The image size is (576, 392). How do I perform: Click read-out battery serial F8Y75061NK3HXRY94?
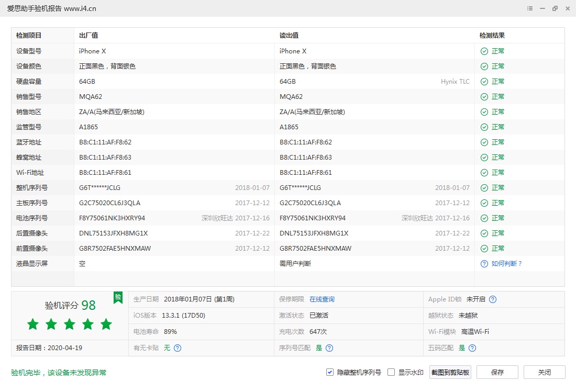313,218
